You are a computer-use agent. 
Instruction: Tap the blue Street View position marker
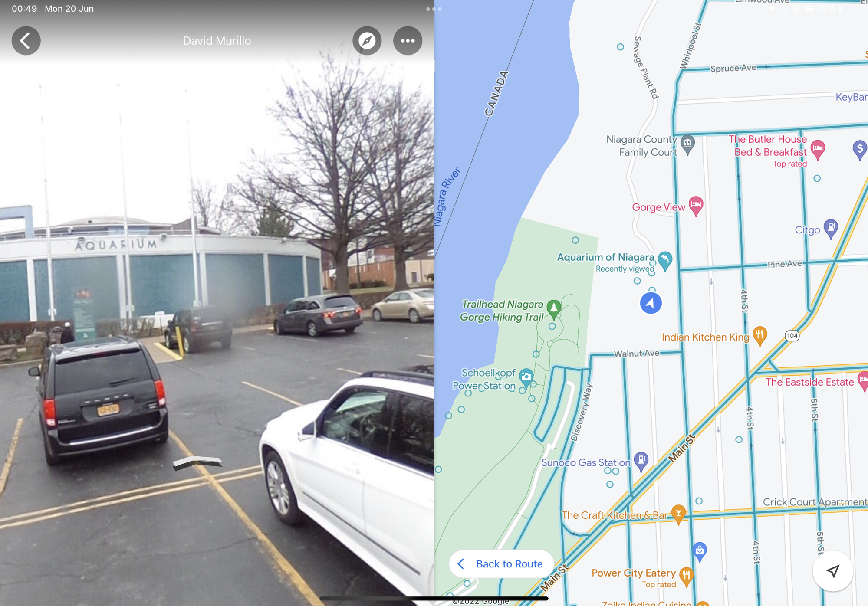[651, 303]
